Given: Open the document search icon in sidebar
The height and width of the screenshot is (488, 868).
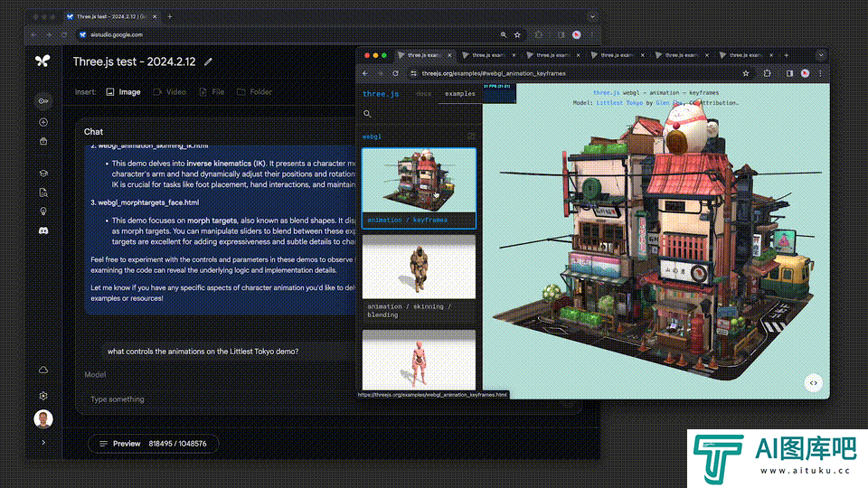Looking at the screenshot, I should (x=43, y=192).
